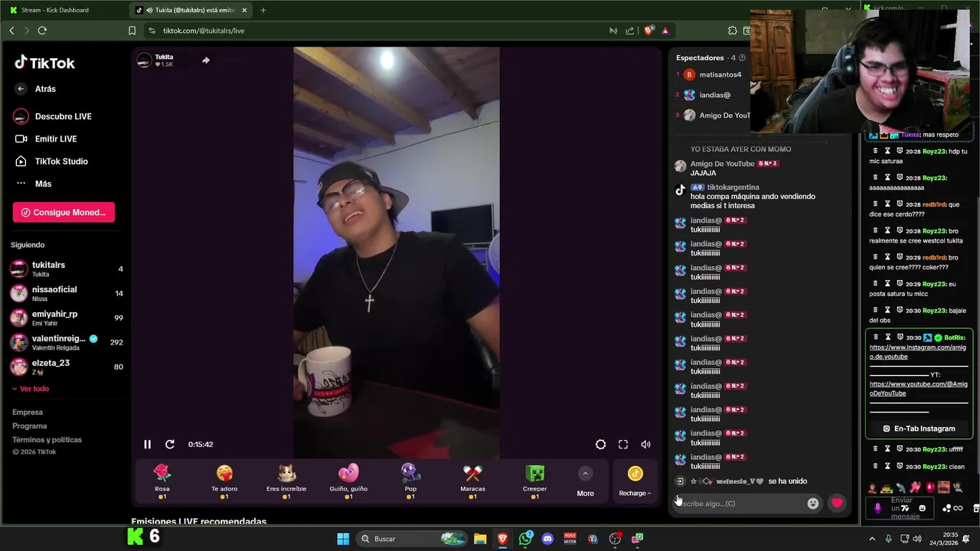
Task: Enter fullscreen mode on the live player
Action: click(x=623, y=445)
